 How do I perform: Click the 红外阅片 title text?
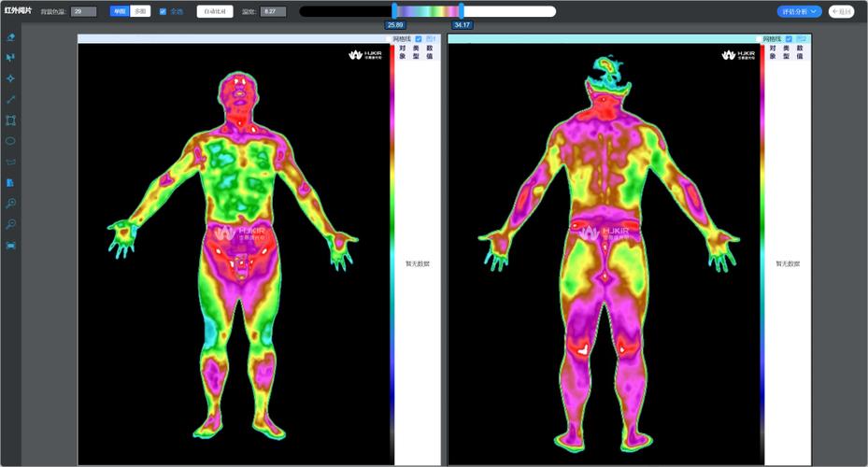click(x=19, y=10)
